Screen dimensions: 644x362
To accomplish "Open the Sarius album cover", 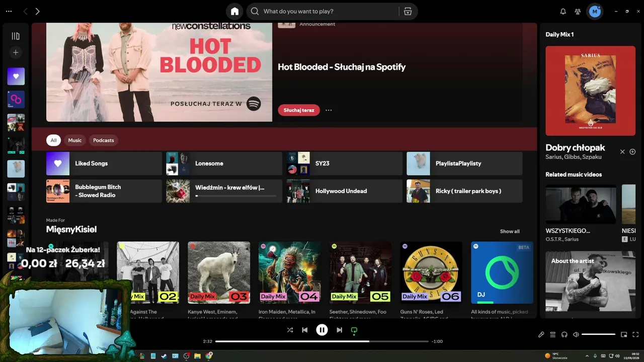I will pos(591,91).
